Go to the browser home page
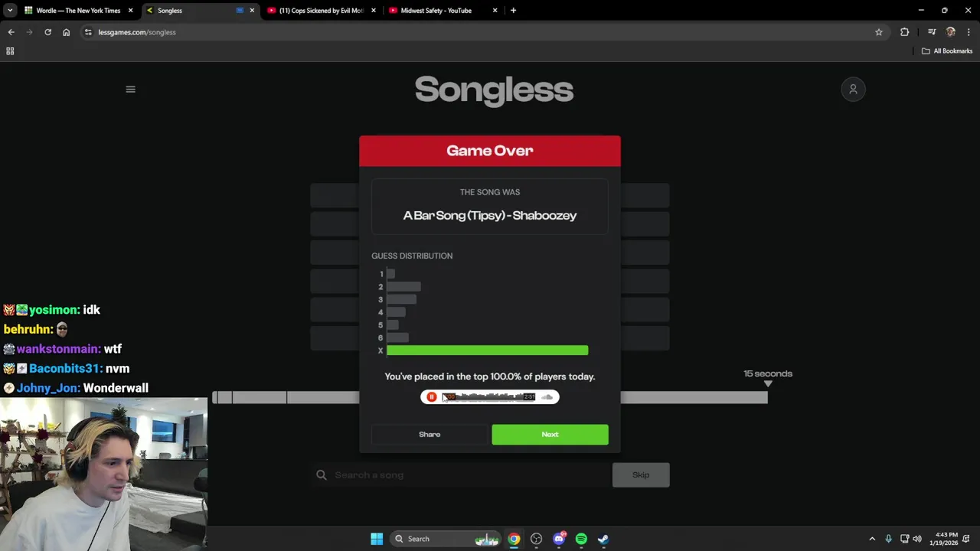The height and width of the screenshot is (551, 980). [66, 32]
